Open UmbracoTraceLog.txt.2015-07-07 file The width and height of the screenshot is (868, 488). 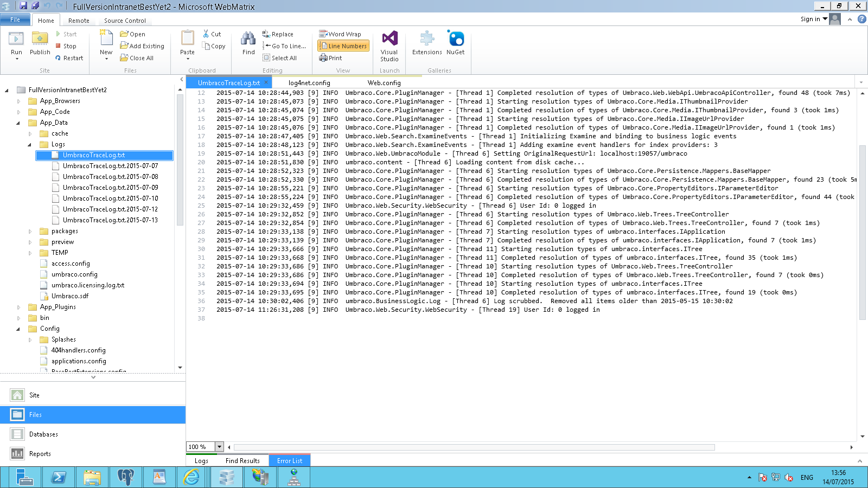(110, 166)
